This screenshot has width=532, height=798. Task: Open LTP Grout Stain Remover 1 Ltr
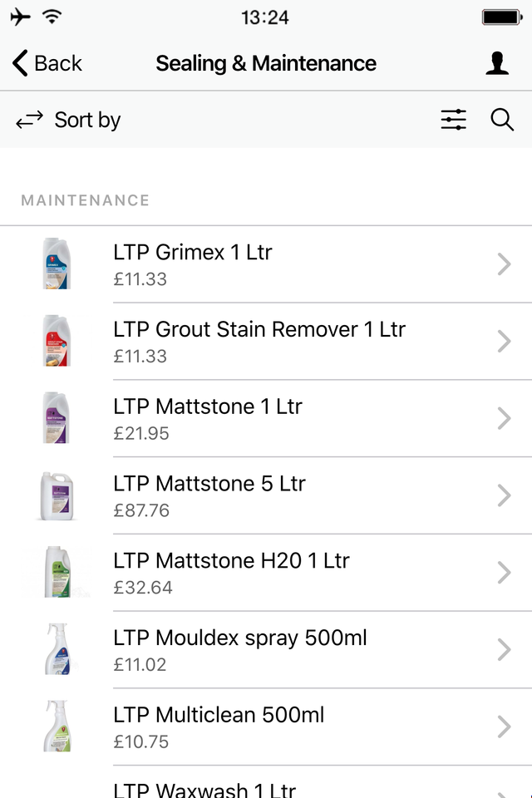(x=266, y=341)
